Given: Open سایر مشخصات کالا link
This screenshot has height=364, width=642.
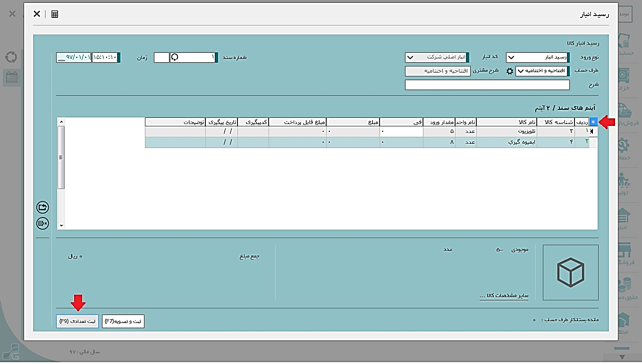Looking at the screenshot, I should (504, 296).
